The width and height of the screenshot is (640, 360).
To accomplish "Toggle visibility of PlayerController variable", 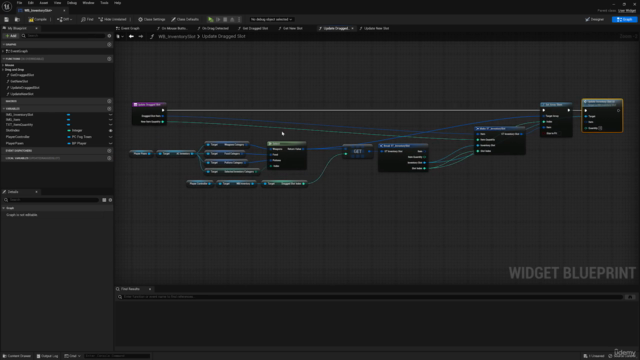I will [x=110, y=137].
